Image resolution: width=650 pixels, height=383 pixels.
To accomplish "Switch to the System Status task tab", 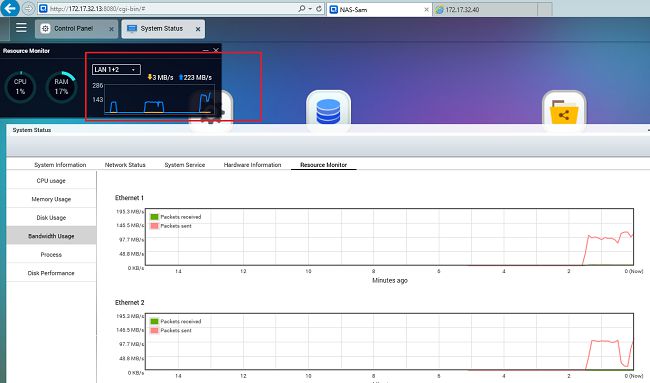I will [163, 29].
